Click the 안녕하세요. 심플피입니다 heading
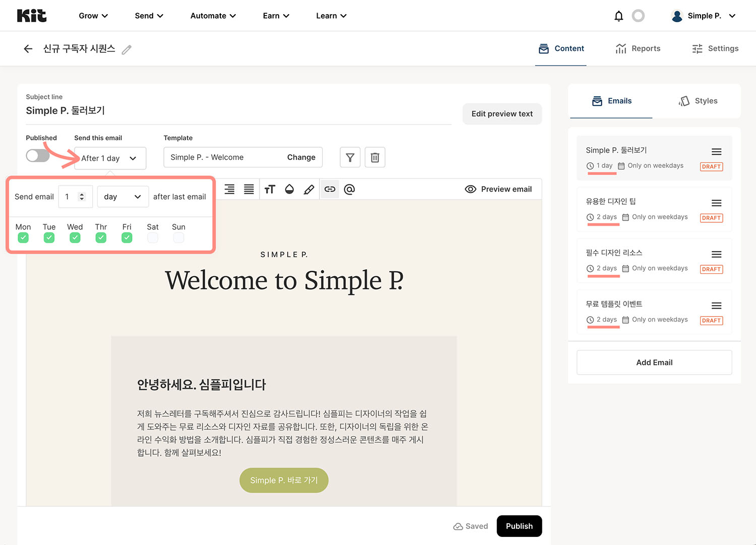This screenshot has width=756, height=545. coord(202,385)
